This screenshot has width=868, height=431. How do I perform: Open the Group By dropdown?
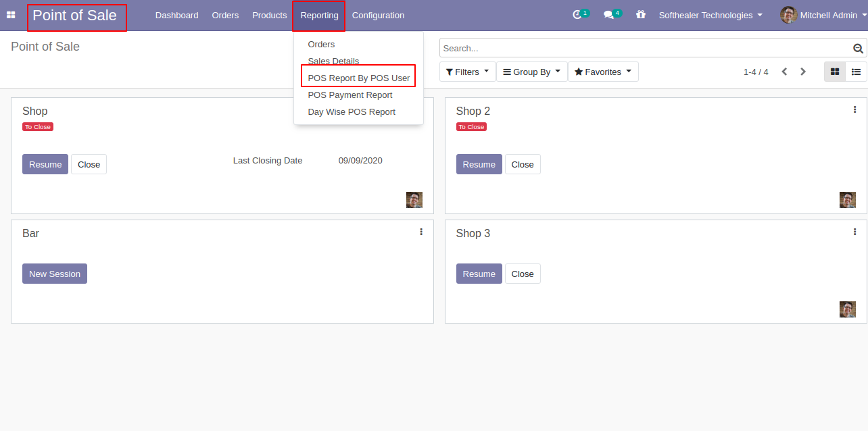pos(532,72)
